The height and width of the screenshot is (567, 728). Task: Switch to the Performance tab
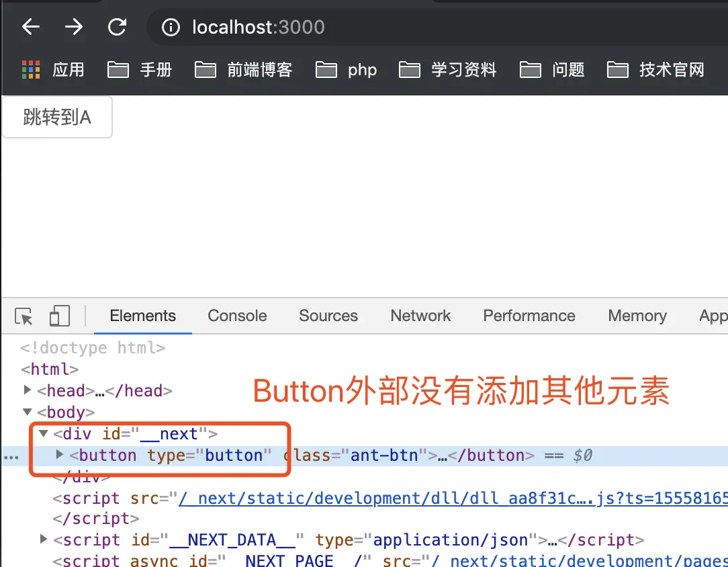(529, 316)
